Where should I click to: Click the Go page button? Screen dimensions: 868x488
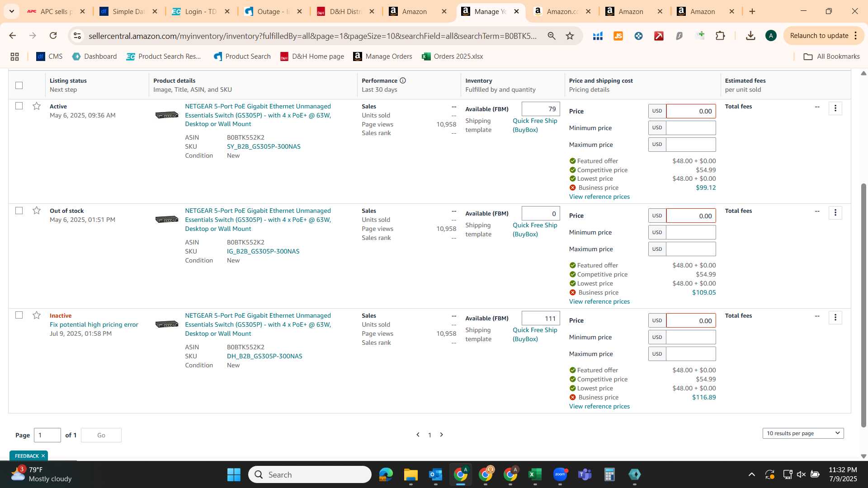[x=101, y=435]
